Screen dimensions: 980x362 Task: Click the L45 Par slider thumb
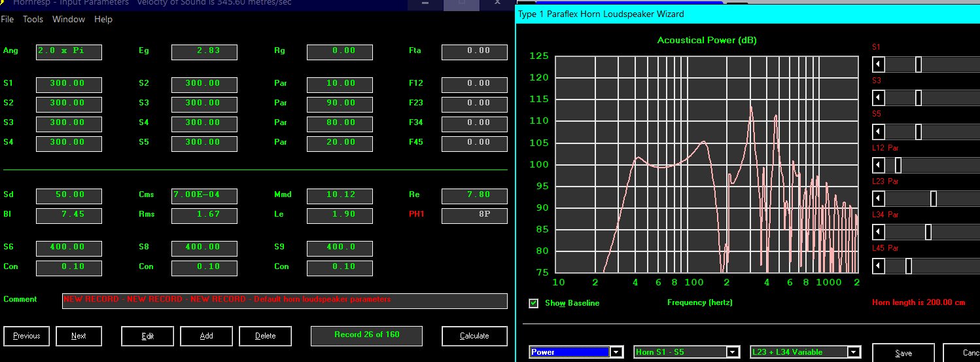point(909,266)
